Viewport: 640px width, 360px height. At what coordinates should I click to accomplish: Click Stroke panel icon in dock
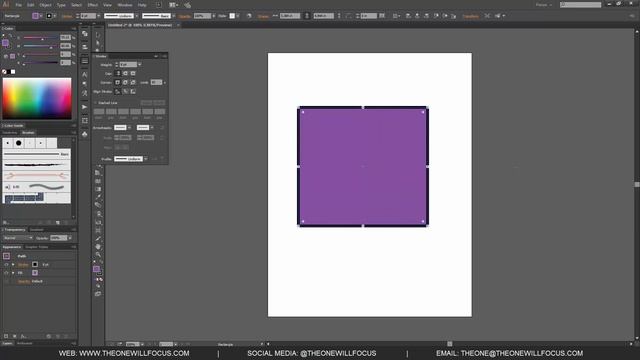click(84, 60)
